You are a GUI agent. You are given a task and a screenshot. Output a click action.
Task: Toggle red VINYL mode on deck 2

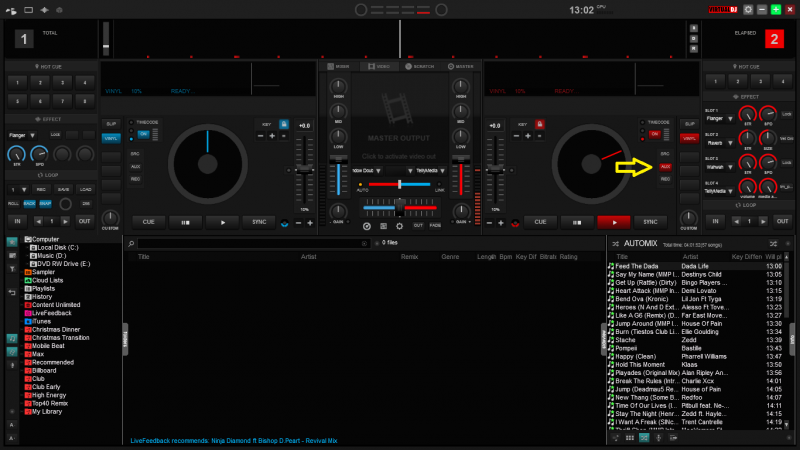(x=689, y=138)
